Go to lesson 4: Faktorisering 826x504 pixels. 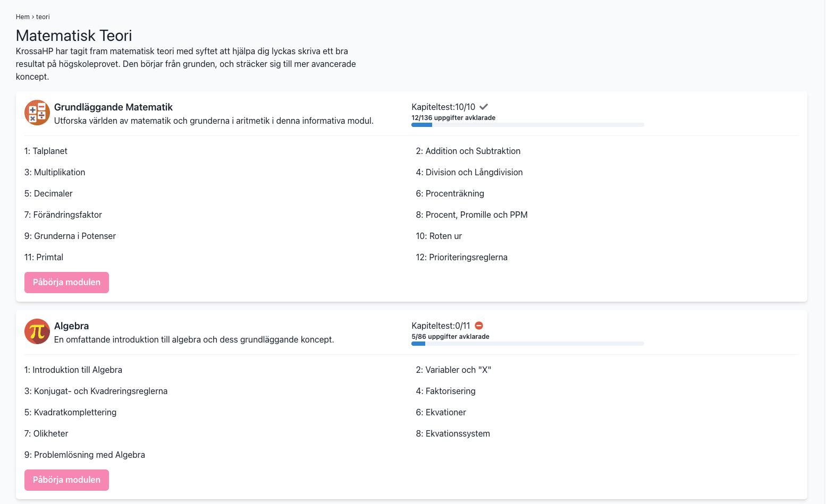pos(445,391)
